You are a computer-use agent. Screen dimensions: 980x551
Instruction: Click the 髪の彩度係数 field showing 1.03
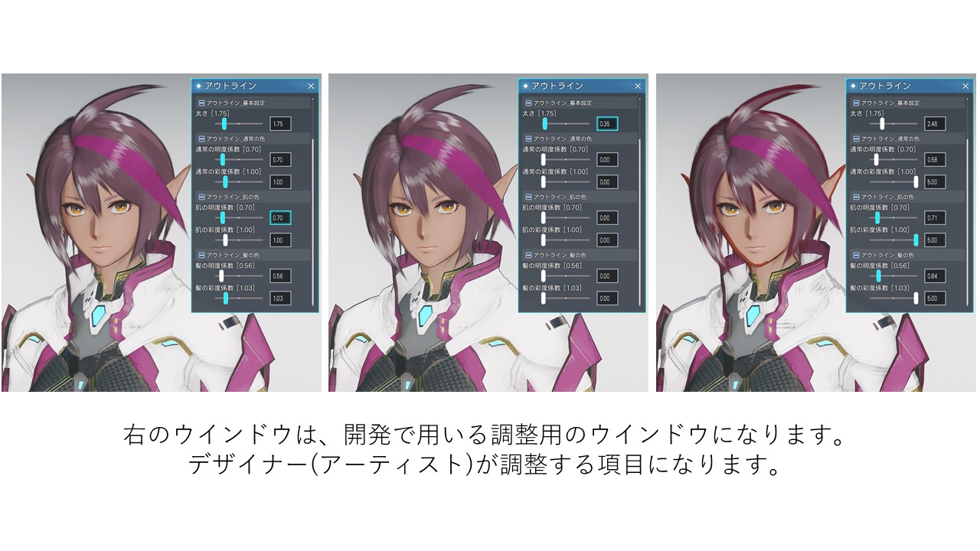point(279,298)
